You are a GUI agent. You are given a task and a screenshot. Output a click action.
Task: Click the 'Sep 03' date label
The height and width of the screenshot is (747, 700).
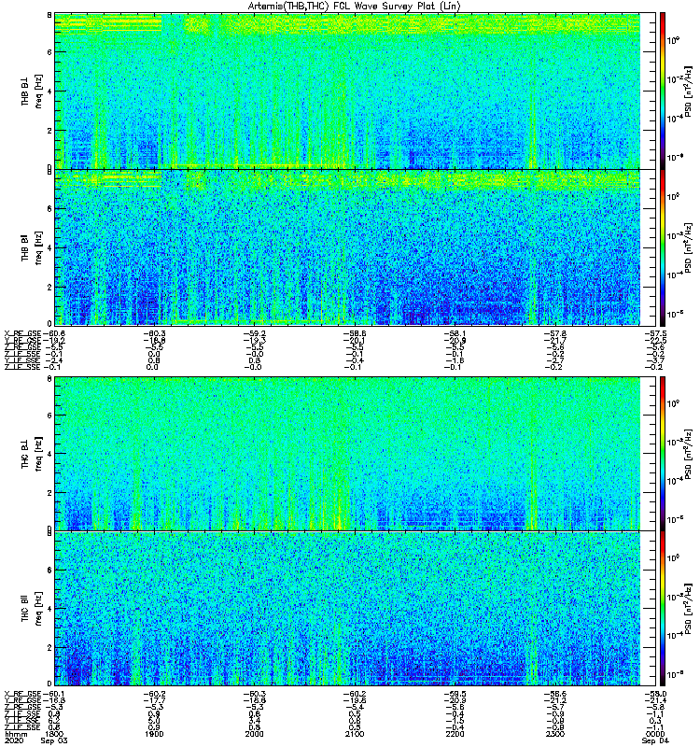[54, 740]
